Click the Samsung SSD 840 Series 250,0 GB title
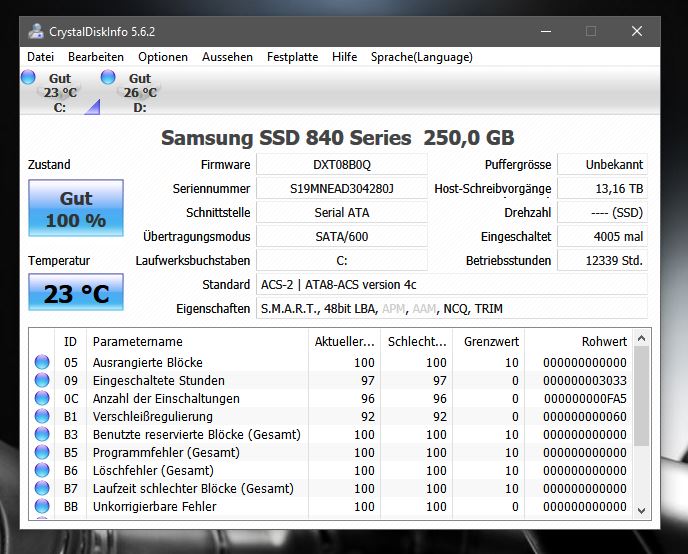This screenshot has width=688, height=554. pos(337,138)
